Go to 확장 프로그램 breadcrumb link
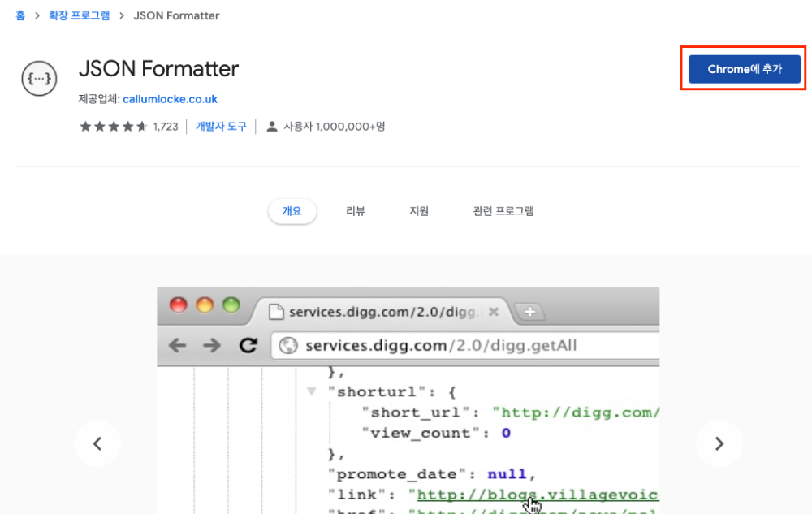This screenshot has width=812, height=514. (80, 15)
